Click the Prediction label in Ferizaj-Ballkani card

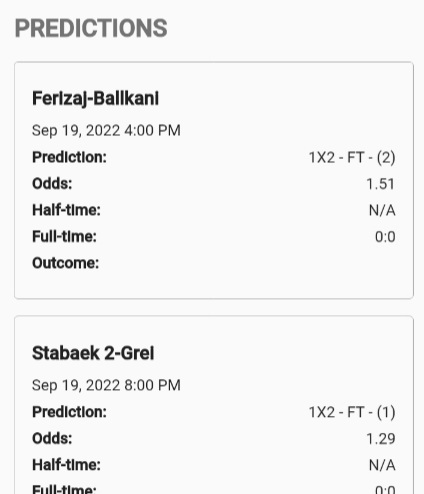tap(69, 157)
